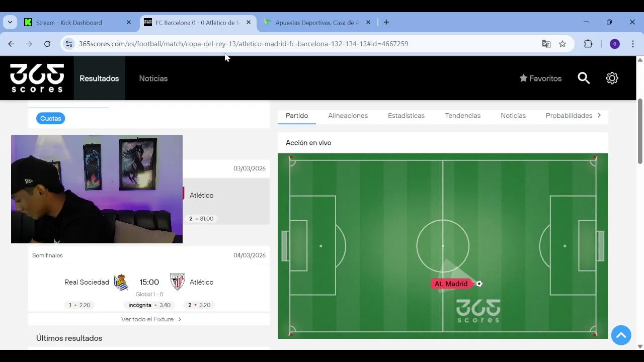Click the 15:00 match time
This screenshot has width=644, height=362.
pyautogui.click(x=149, y=282)
